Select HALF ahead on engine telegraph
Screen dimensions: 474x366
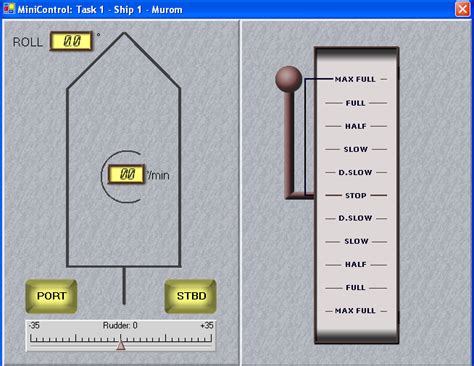pos(356,126)
